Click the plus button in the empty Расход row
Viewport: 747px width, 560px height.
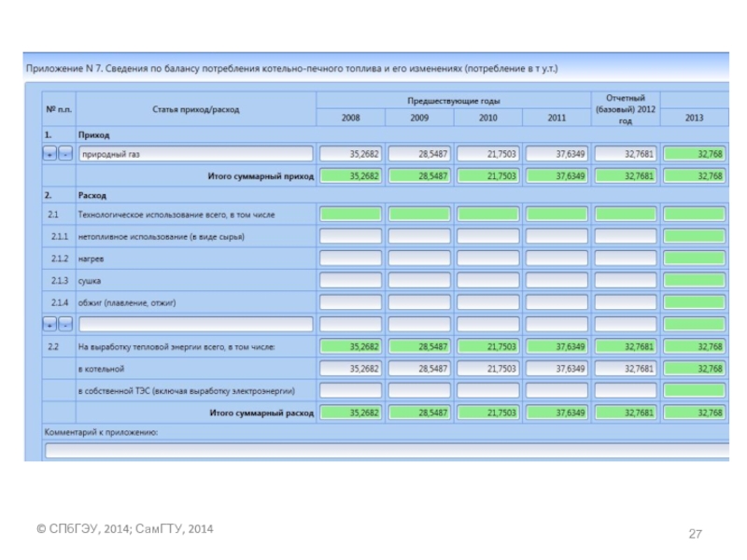coord(50,324)
